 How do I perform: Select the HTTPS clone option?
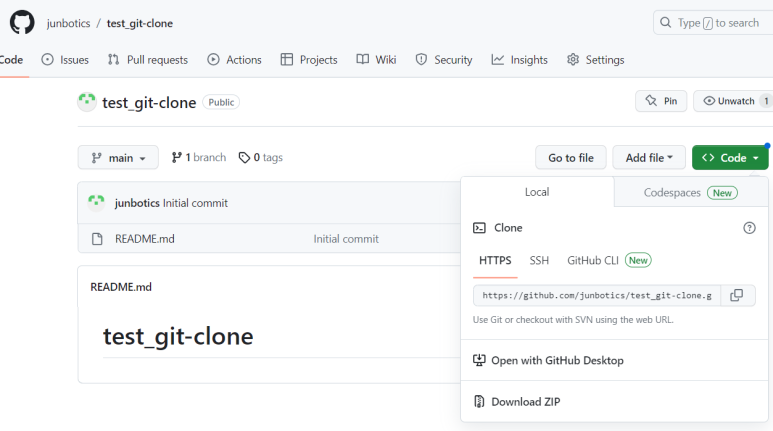pyautogui.click(x=495, y=260)
